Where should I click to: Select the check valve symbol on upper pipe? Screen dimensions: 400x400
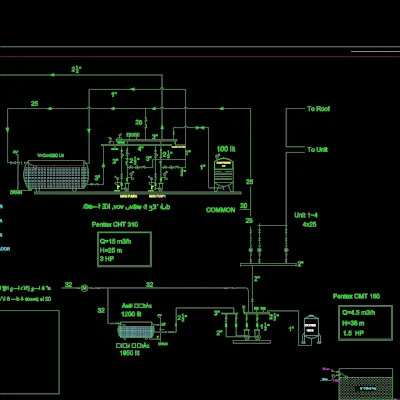point(200,128)
